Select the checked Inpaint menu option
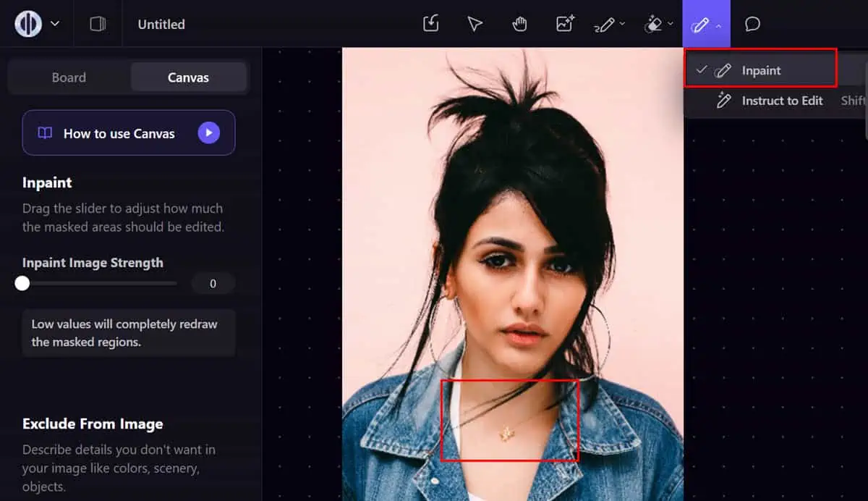Screen dimensions: 868x501 point(761,70)
